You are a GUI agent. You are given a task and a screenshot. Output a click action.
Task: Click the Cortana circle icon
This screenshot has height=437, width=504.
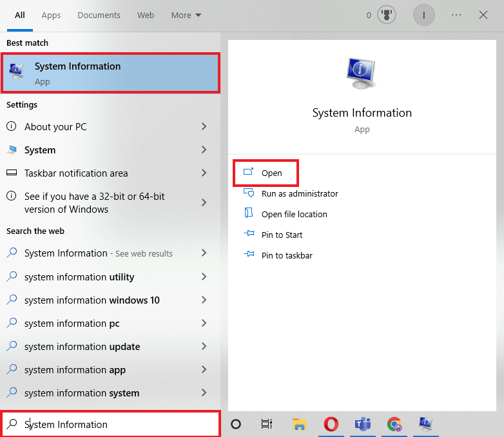coord(236,423)
